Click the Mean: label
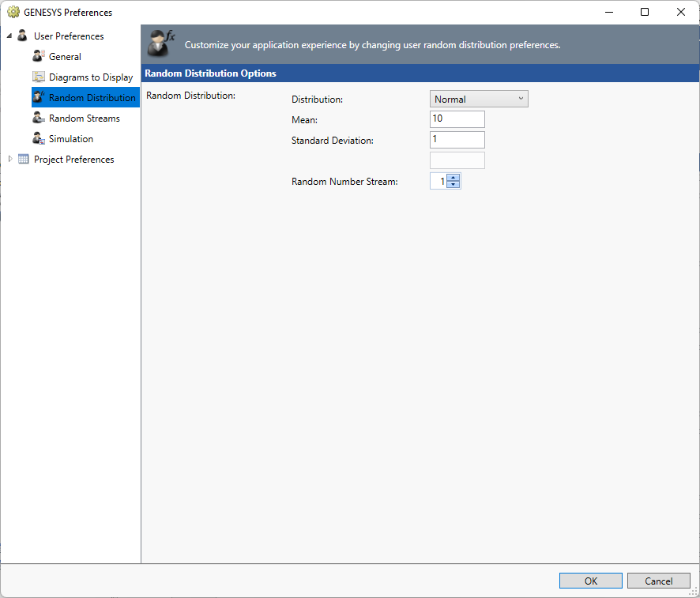This screenshot has width=700, height=598. (304, 120)
